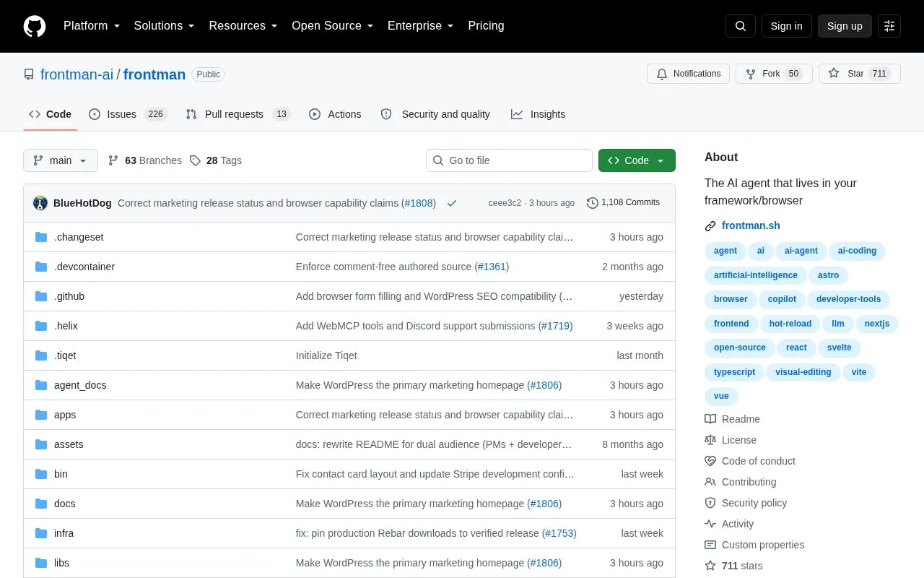Open the main branch selector dropdown
The height and width of the screenshot is (578, 924).
(61, 160)
